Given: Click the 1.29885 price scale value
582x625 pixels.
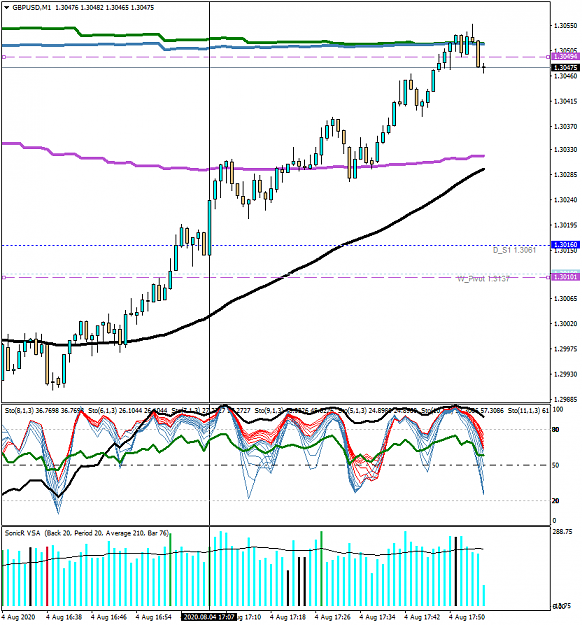Looking at the screenshot, I should click(566, 399).
